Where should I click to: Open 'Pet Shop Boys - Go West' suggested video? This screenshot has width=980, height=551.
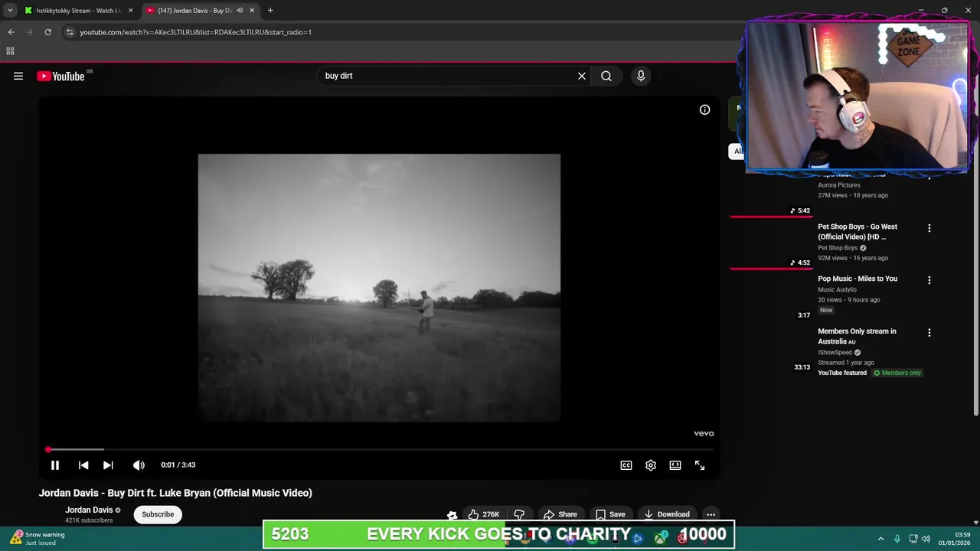[857, 232]
